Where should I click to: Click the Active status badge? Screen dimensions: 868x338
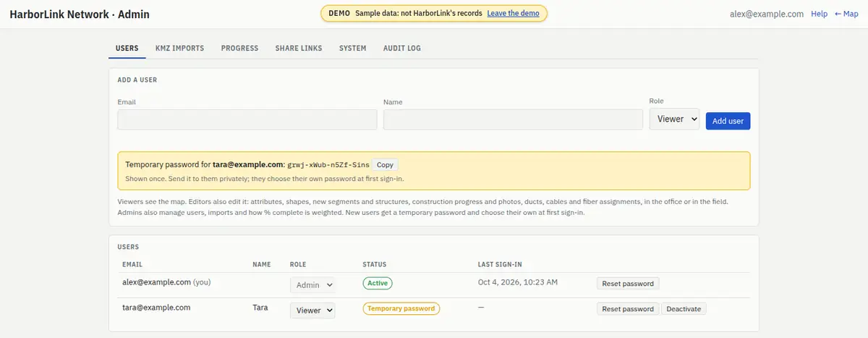378,283
